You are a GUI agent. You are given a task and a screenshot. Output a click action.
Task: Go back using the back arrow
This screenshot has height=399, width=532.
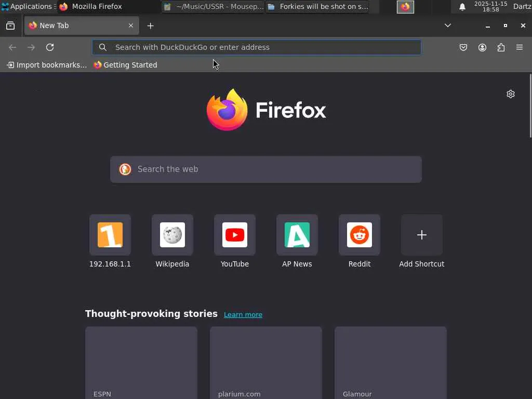(12, 47)
